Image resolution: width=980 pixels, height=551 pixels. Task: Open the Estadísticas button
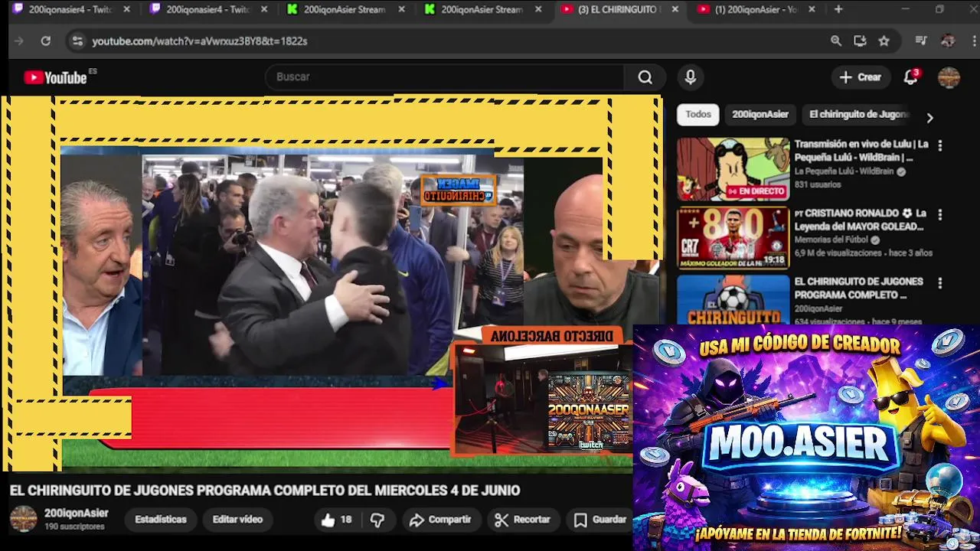[x=161, y=519]
